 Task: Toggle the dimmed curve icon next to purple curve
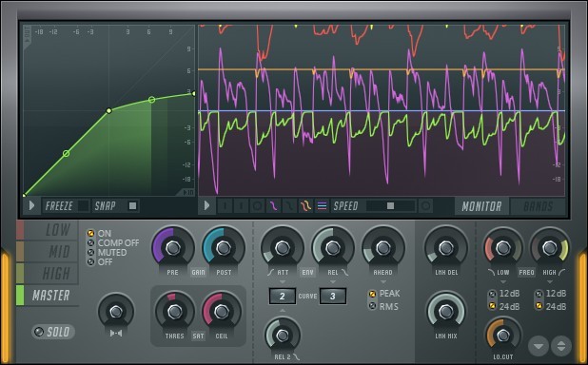[x=289, y=205]
